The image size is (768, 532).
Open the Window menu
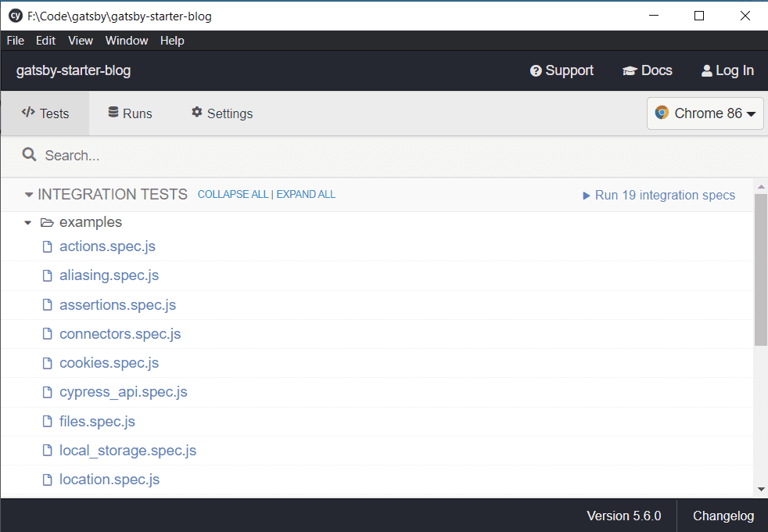[x=126, y=41]
